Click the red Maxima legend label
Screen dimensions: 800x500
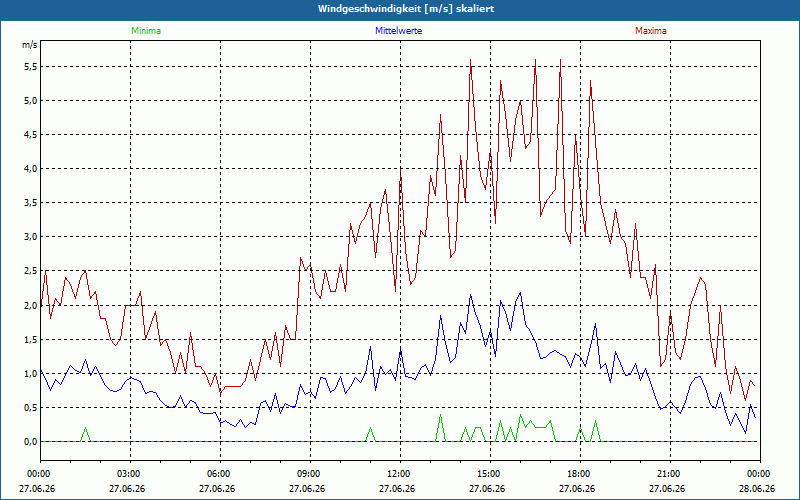(651, 31)
